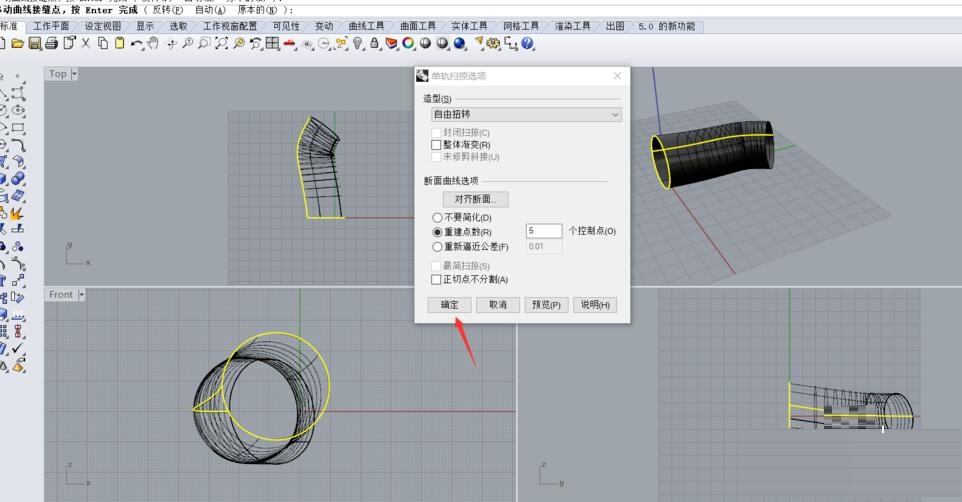Click the 说明(H) button
The width and height of the screenshot is (962, 502).
595,305
